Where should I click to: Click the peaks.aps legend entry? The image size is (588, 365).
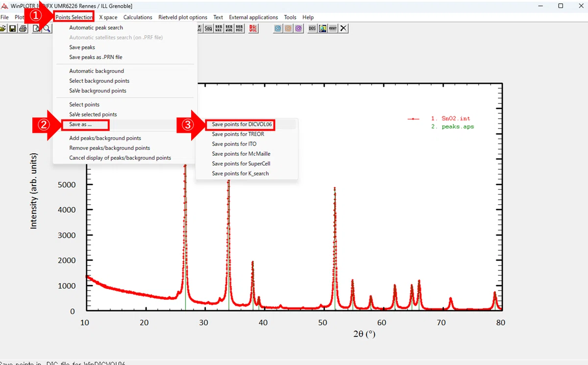pos(452,126)
